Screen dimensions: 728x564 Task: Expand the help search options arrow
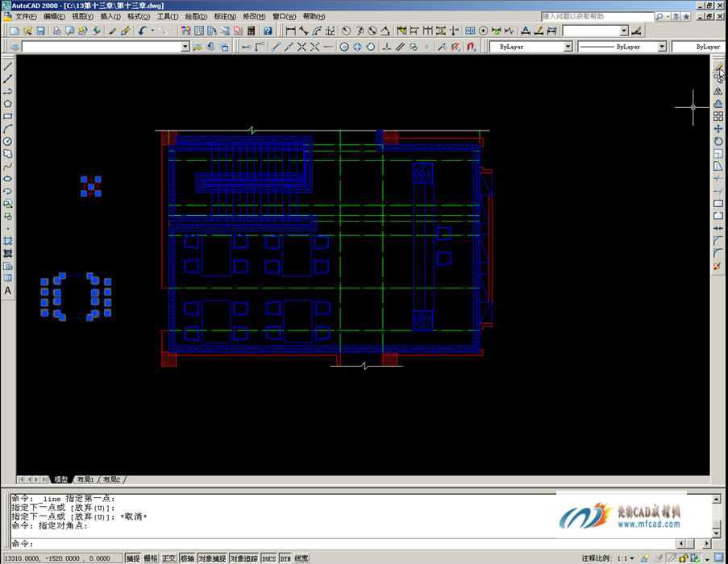[668, 17]
